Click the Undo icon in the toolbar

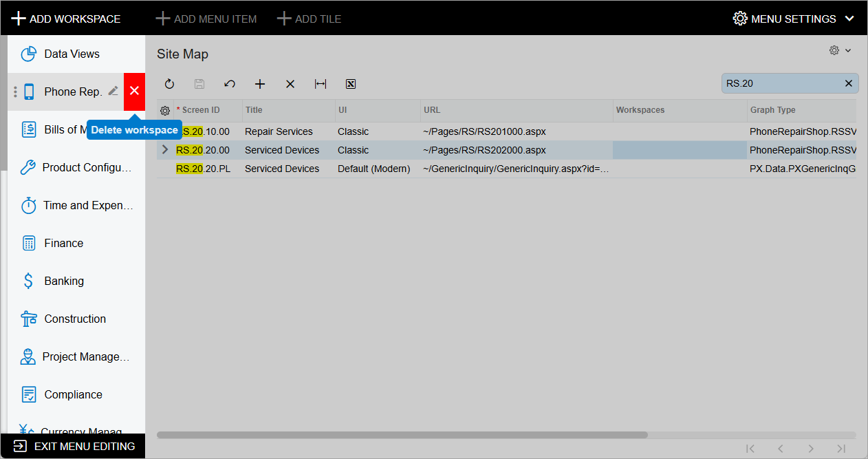click(230, 83)
